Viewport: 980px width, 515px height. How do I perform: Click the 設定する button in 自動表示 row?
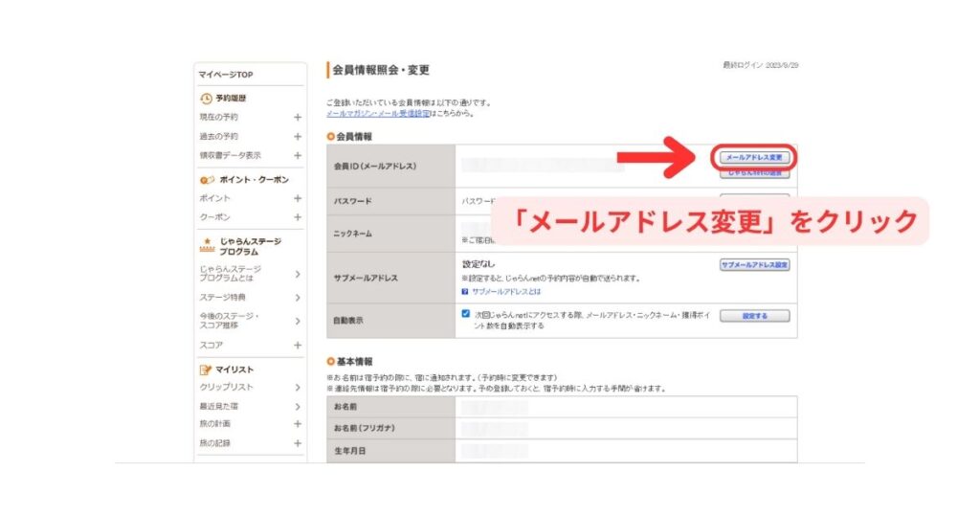[x=754, y=316]
